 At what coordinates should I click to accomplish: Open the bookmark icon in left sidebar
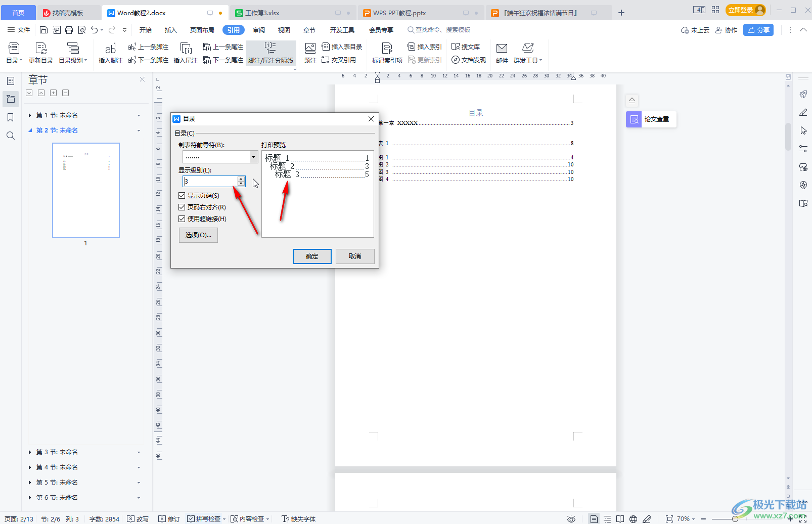[x=11, y=117]
